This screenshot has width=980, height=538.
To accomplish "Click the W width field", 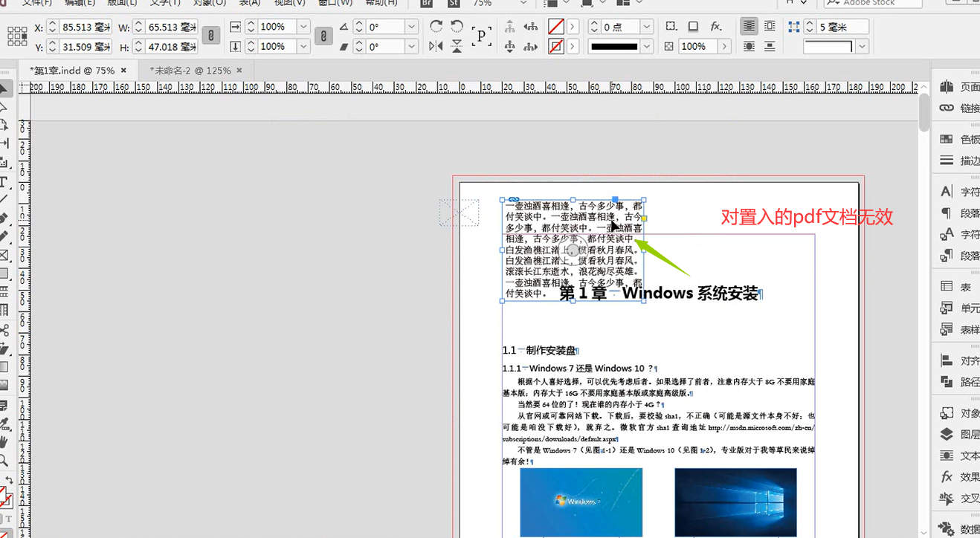I will click(x=172, y=27).
